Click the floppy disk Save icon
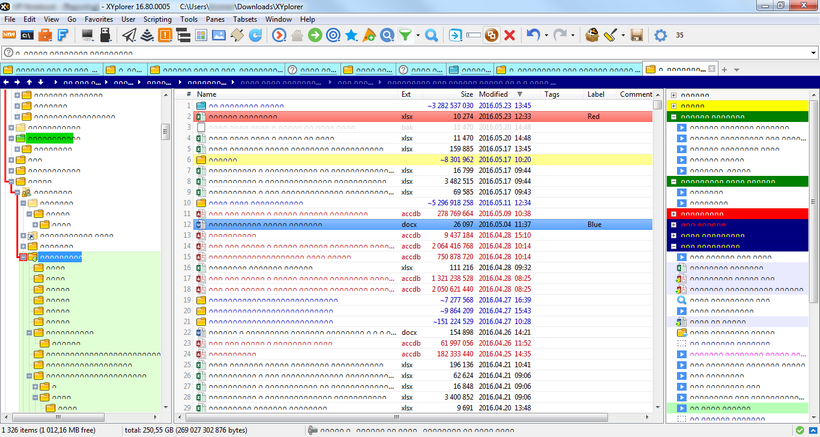 click(636, 36)
